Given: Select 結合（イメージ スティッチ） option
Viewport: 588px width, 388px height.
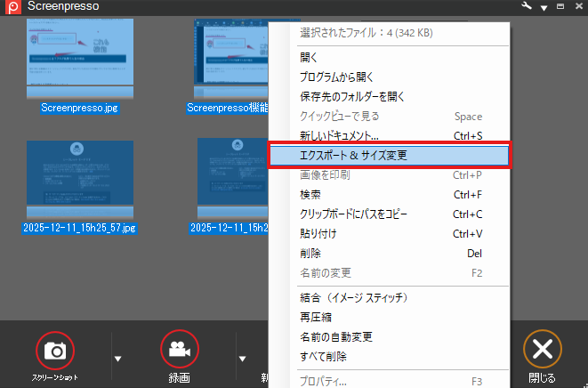Looking at the screenshot, I should 358,297.
